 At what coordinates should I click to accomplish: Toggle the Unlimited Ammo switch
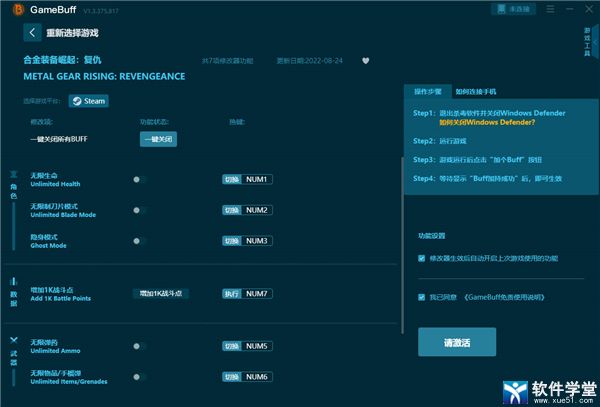pyautogui.click(x=139, y=346)
